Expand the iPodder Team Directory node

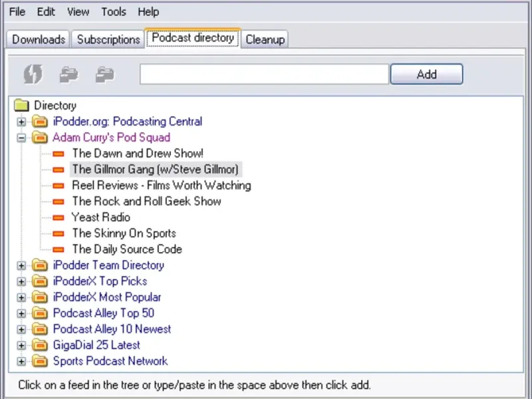[21, 265]
